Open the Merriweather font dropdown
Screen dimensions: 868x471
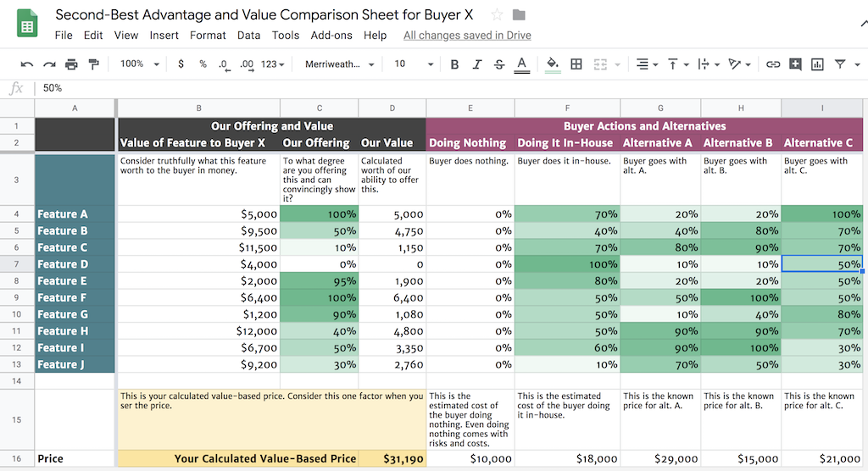(x=339, y=64)
